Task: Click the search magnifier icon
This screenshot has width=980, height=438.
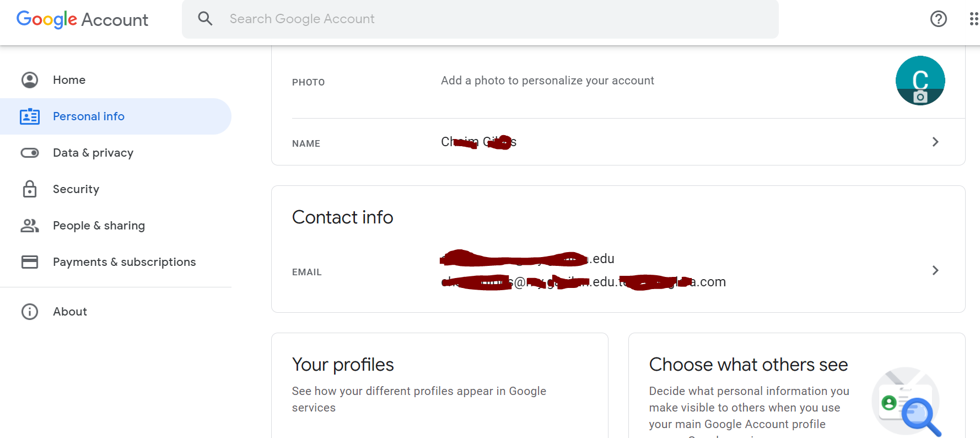Action: click(205, 19)
